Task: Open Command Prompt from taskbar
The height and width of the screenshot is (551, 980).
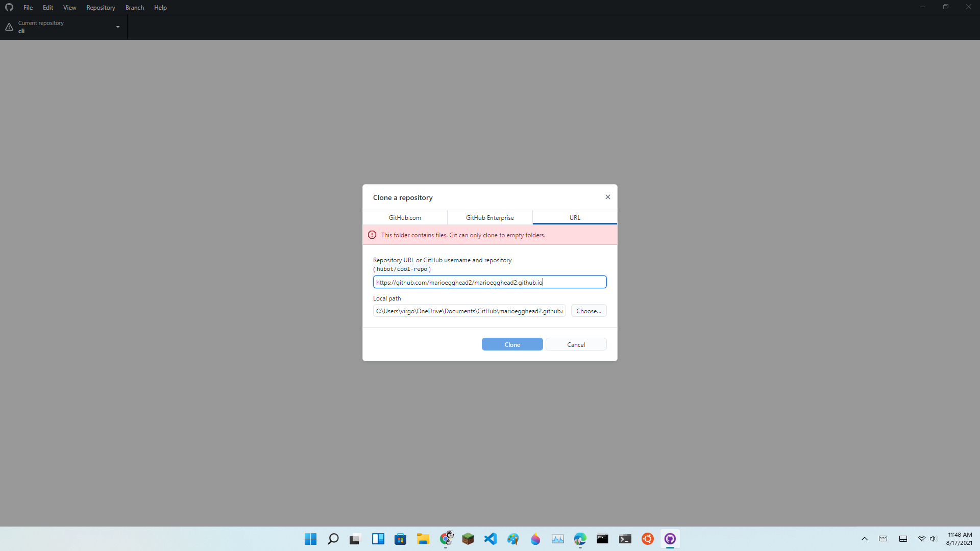Action: pyautogui.click(x=602, y=539)
